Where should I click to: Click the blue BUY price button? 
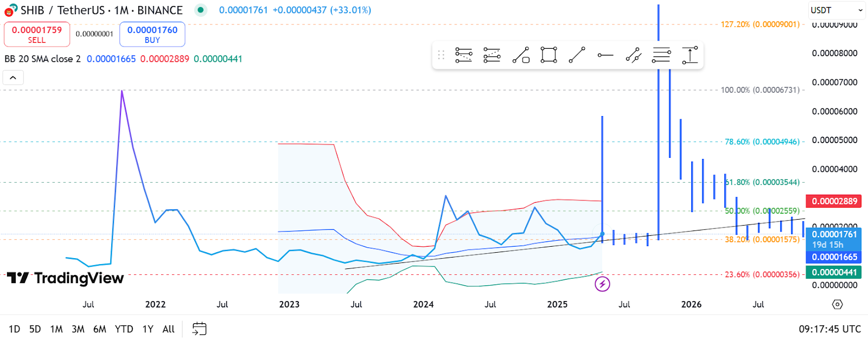coord(152,34)
